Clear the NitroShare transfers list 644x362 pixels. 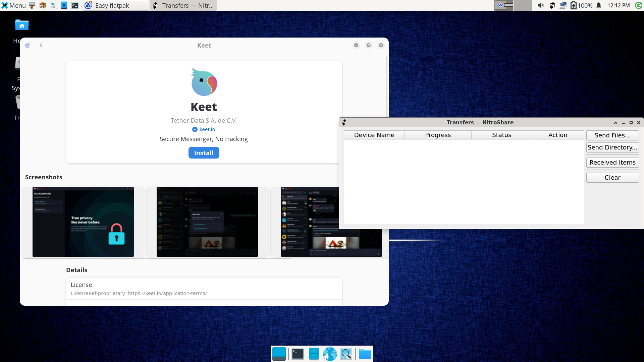(x=612, y=178)
